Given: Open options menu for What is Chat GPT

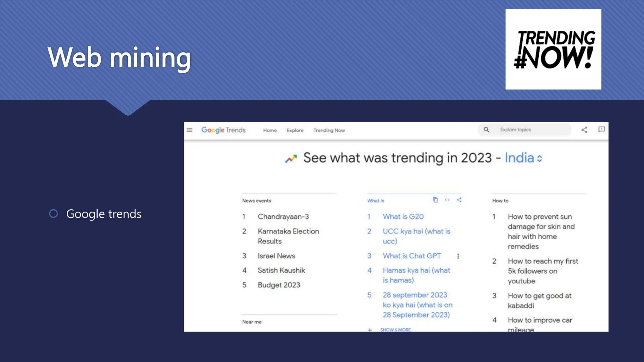Looking at the screenshot, I should [x=458, y=256].
